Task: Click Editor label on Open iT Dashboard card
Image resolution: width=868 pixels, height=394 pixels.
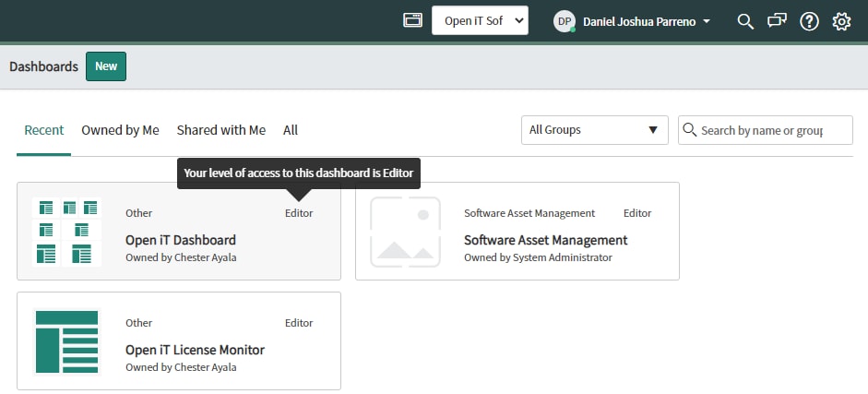Action: [299, 213]
